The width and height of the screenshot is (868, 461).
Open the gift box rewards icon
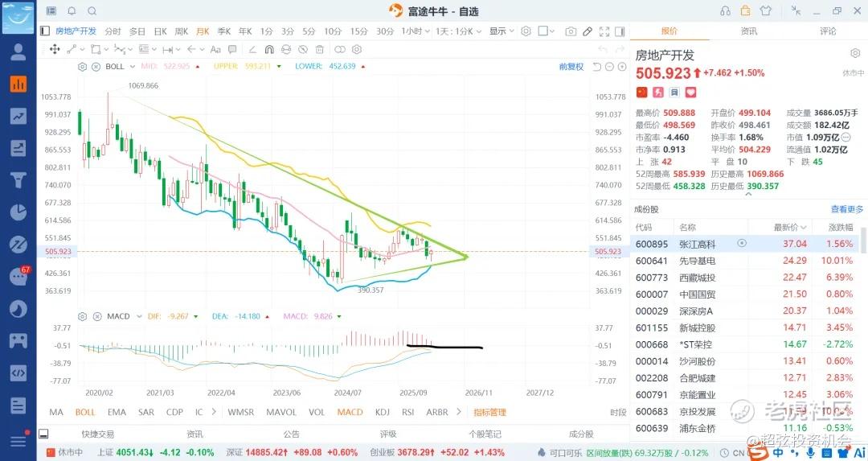745,10
